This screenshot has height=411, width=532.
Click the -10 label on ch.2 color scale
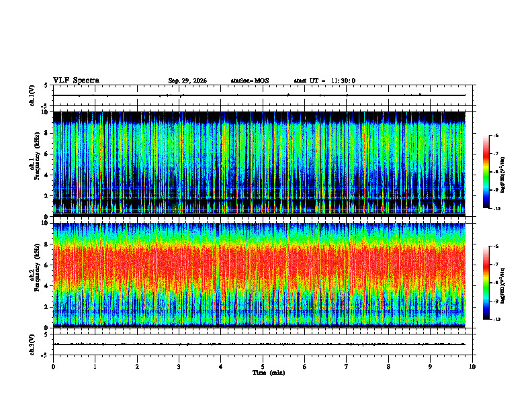pos(496,319)
